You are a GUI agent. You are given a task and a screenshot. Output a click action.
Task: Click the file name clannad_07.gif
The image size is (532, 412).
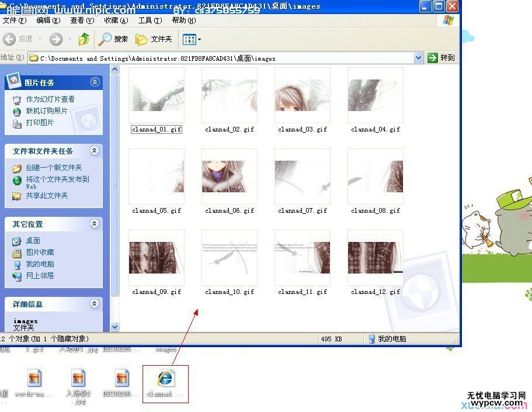[x=302, y=210]
